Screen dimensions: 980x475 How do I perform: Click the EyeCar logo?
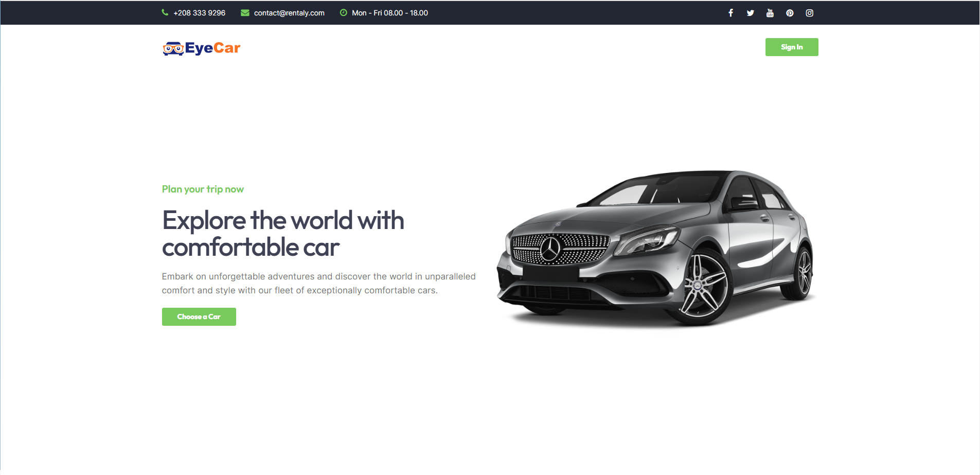pos(201,48)
